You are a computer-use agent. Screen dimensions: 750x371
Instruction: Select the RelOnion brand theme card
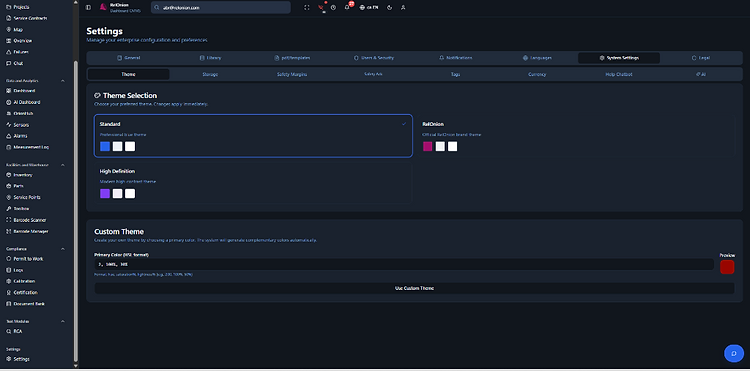576,136
